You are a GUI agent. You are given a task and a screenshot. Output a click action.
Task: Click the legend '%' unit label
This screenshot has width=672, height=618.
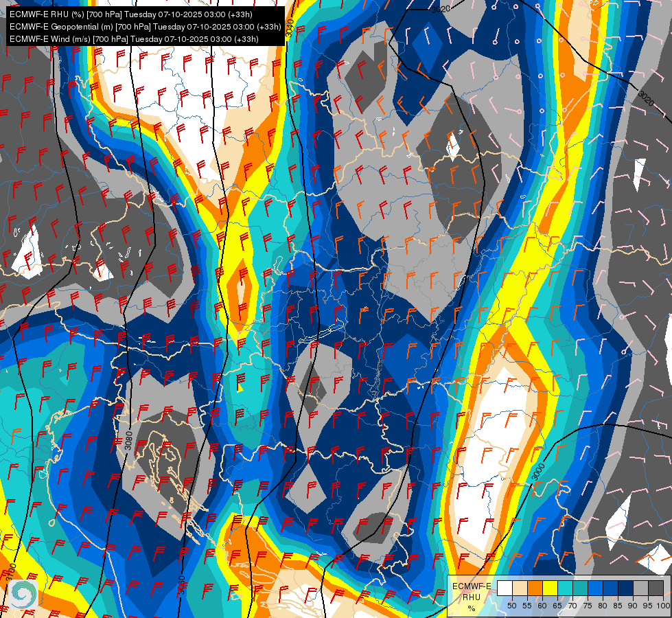click(472, 608)
